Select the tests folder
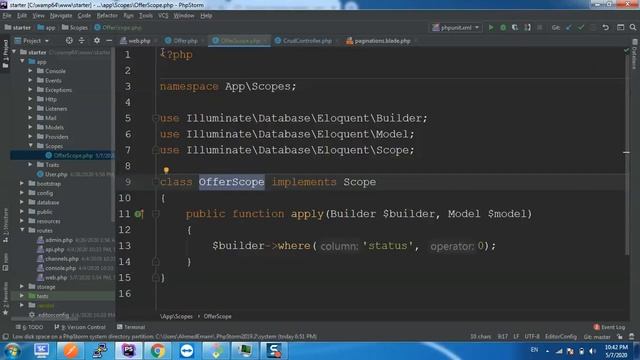 point(42,296)
